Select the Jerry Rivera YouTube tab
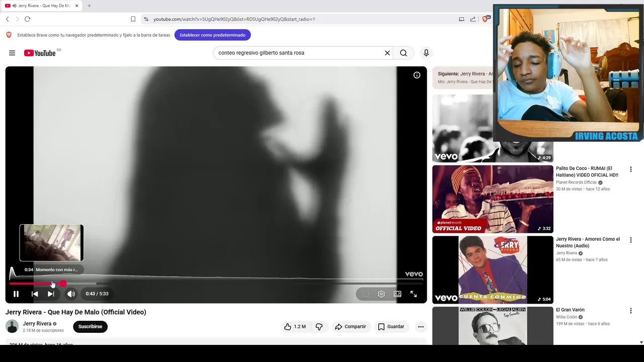644x362 pixels. (x=42, y=6)
